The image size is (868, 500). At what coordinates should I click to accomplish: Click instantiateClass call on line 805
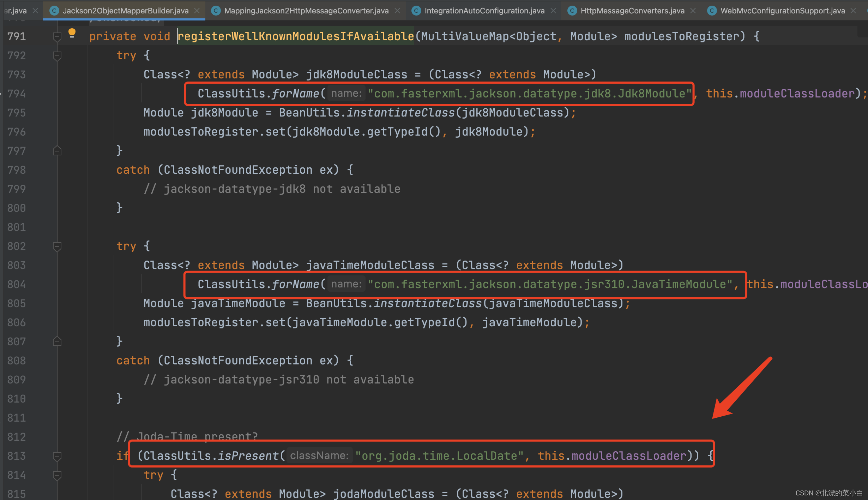pyautogui.click(x=428, y=303)
